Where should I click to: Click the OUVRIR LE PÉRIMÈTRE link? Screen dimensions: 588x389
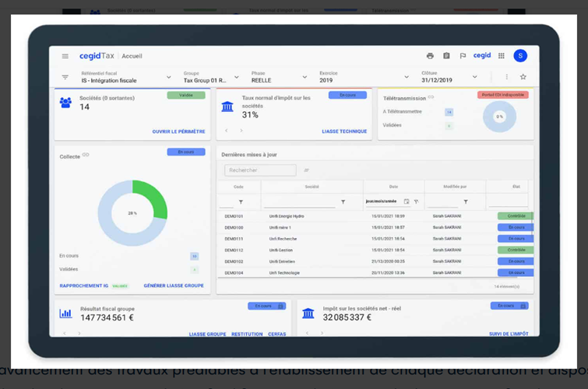click(178, 131)
